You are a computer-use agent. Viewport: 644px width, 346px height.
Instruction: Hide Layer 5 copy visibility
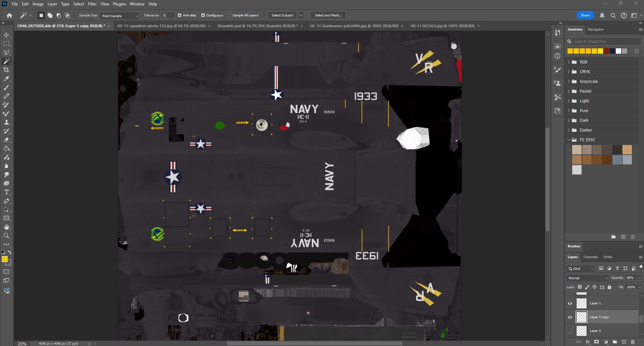pos(570,317)
